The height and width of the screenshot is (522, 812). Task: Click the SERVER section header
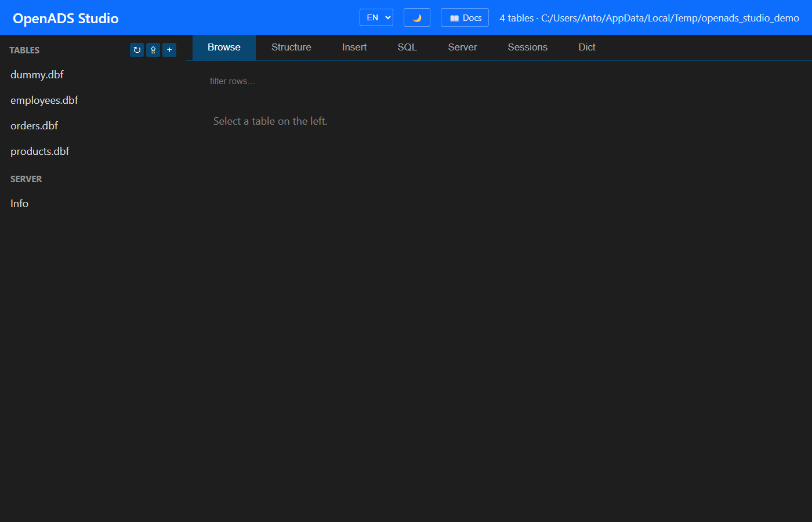click(x=26, y=179)
